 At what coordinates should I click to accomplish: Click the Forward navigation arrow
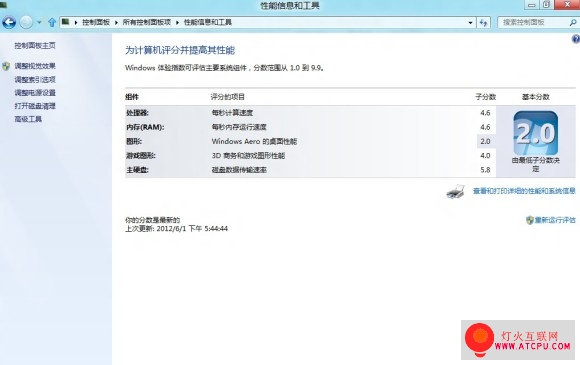tap(26, 23)
